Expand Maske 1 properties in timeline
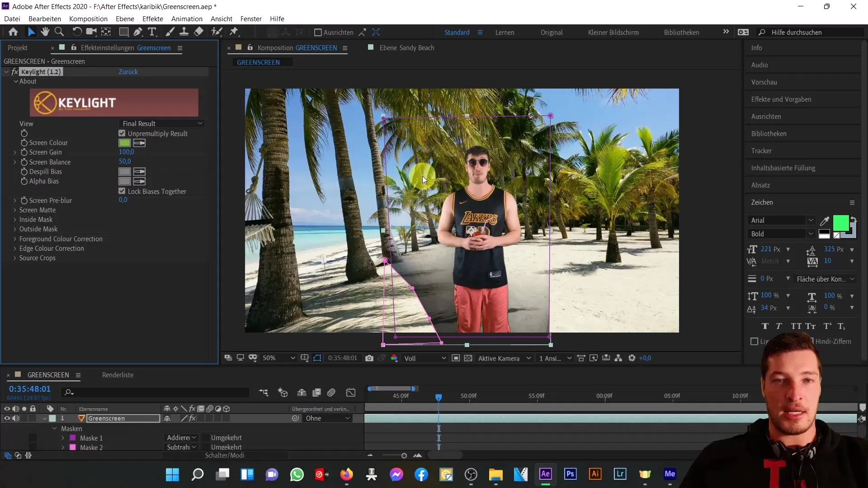The height and width of the screenshot is (488, 868). click(x=63, y=437)
